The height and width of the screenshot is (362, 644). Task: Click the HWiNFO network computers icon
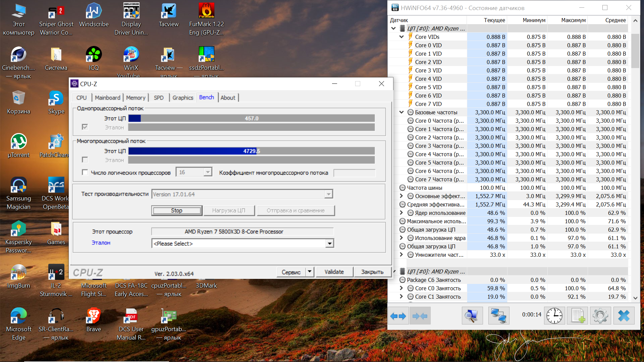[498, 316]
